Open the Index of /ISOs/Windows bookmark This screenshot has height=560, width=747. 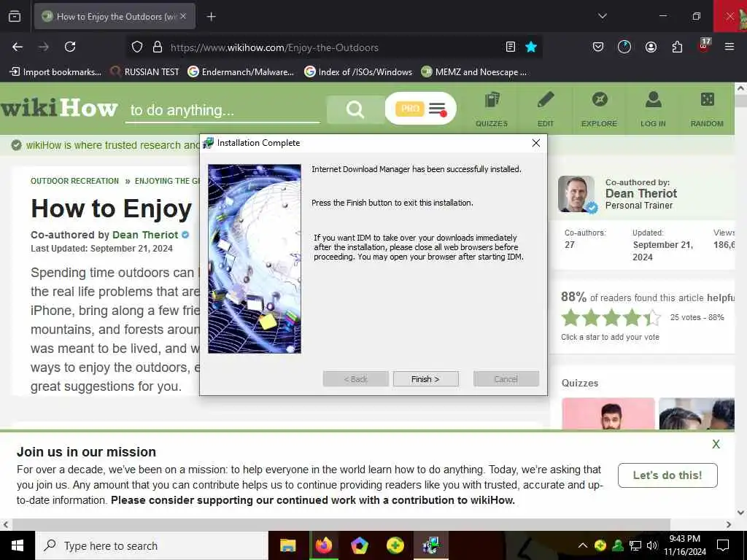tap(358, 72)
